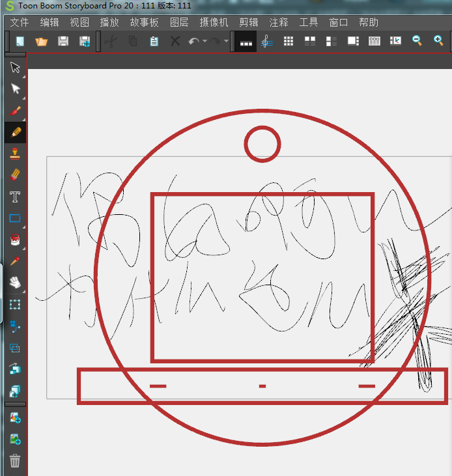The width and height of the screenshot is (452, 476).
Task: Click the Add layer cube icon
Action: 15,391
